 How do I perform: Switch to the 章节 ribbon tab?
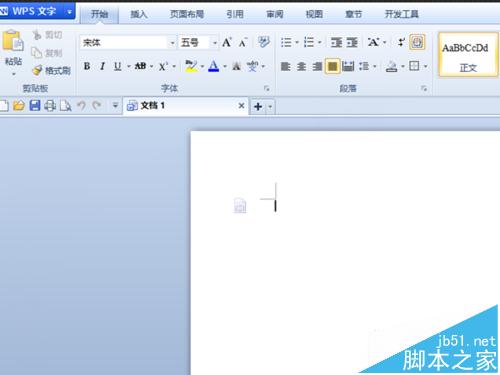354,14
